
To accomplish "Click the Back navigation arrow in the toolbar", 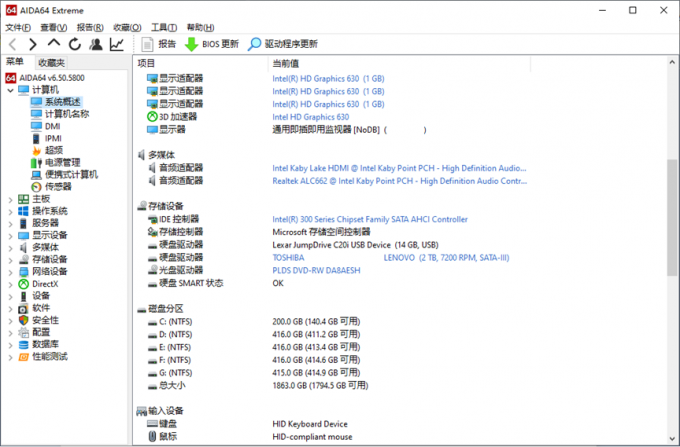I will (13, 44).
